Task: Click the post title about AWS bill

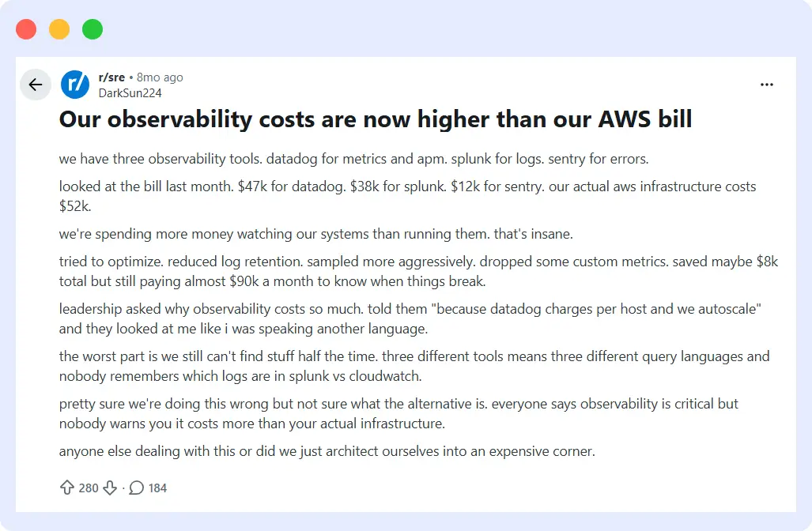Action: (x=376, y=119)
